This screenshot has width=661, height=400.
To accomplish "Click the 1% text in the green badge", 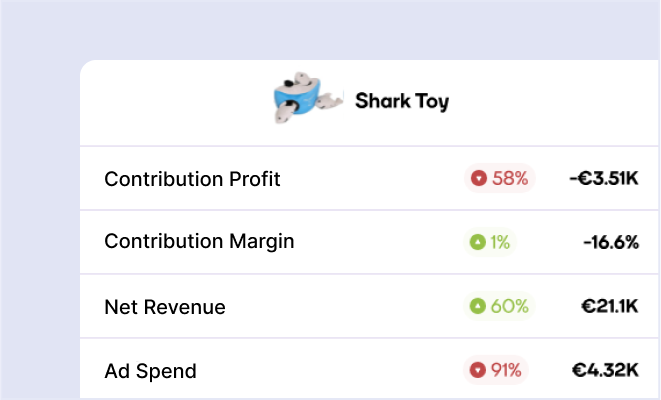I will point(500,242).
